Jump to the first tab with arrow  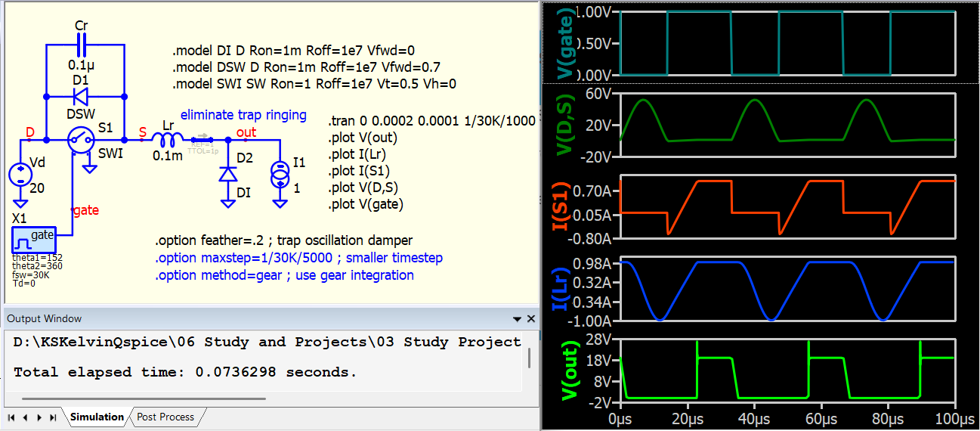(11, 417)
